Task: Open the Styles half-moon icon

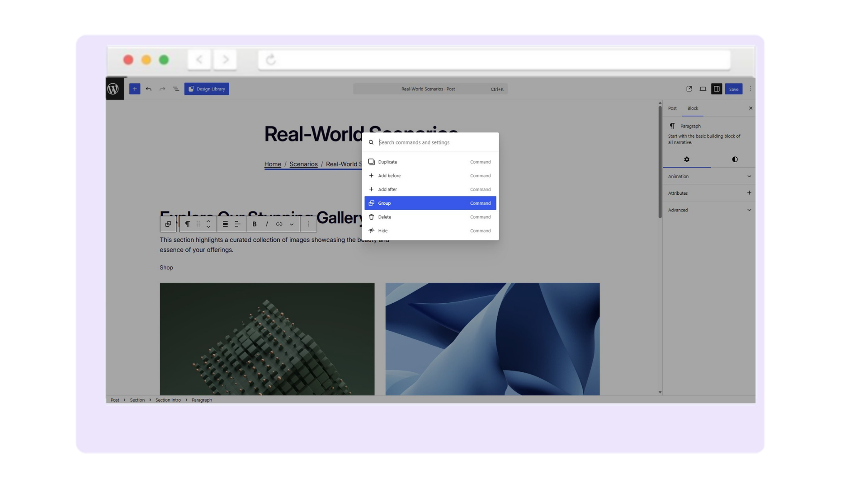Action: (734, 159)
